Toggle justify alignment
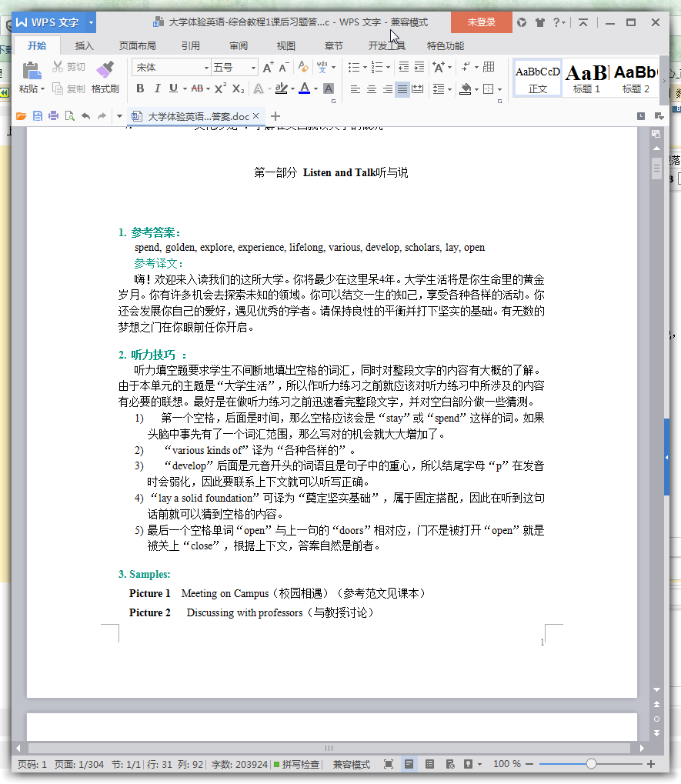This screenshot has width=681, height=784. 402,89
